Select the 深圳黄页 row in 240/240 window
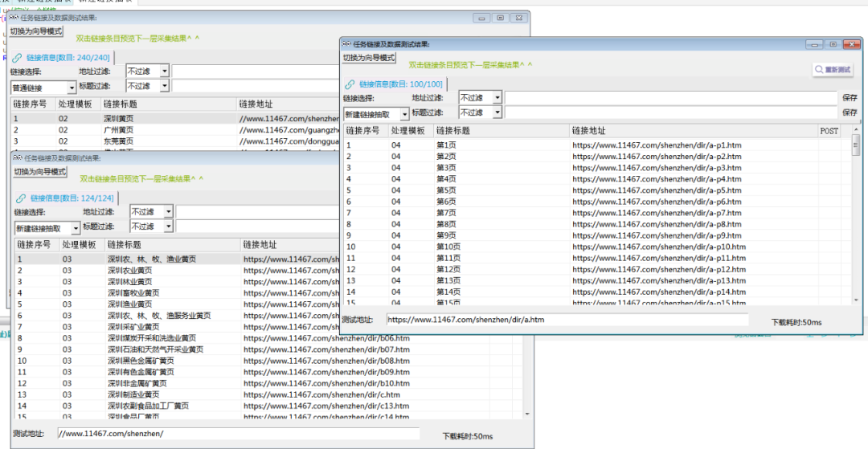 tap(175, 118)
